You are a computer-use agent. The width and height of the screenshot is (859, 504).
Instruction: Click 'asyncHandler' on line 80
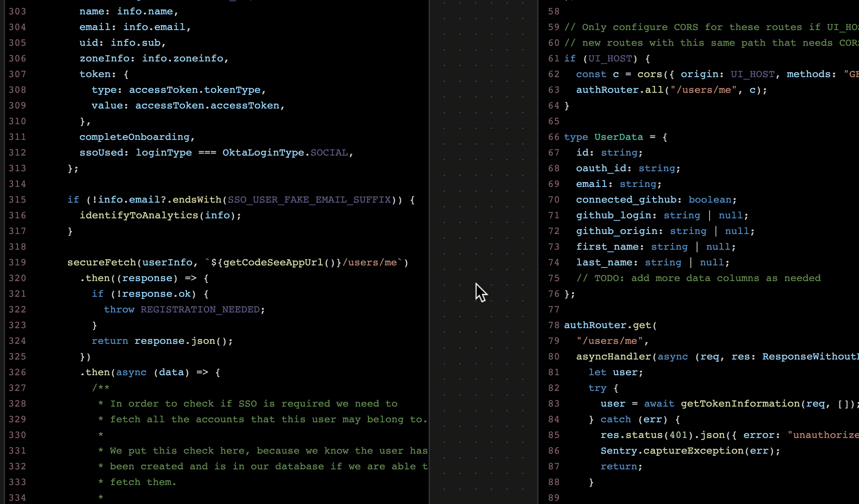click(614, 356)
